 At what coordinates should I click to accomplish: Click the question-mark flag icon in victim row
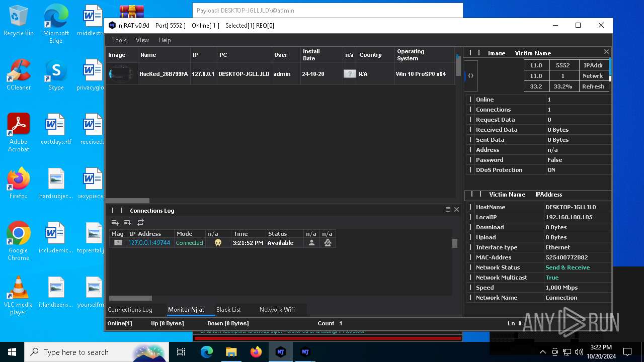tap(350, 74)
